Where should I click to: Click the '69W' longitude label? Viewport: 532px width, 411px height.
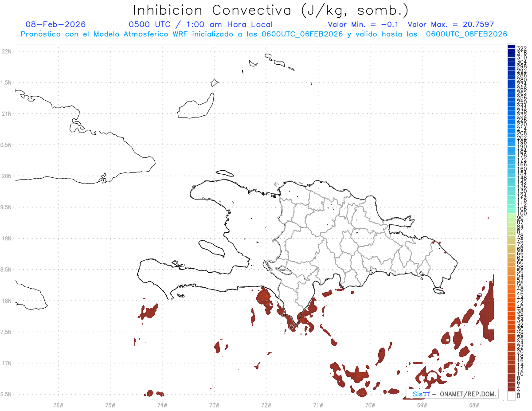422,404
